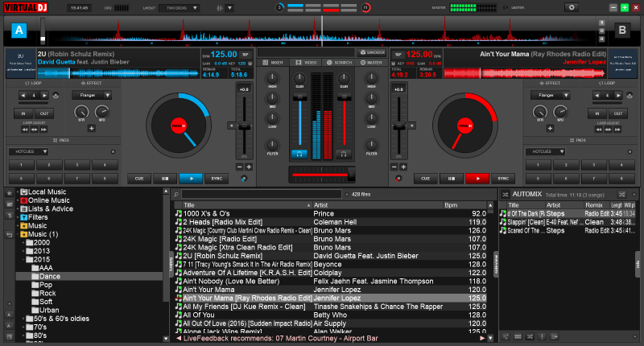Image resolution: width=644 pixels, height=346 pixels.
Task: Expand the 50's & 60's oldies folder
Action: click(23, 319)
